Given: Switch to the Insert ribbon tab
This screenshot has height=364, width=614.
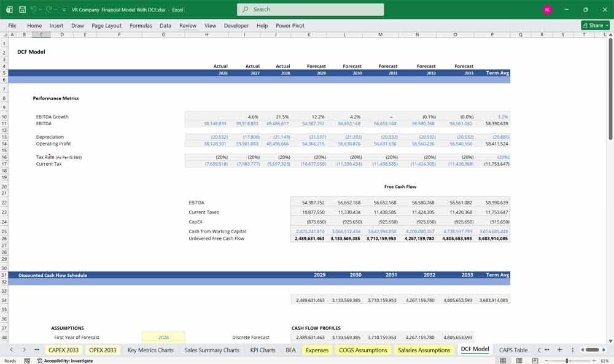Looking at the screenshot, I should (56, 25).
